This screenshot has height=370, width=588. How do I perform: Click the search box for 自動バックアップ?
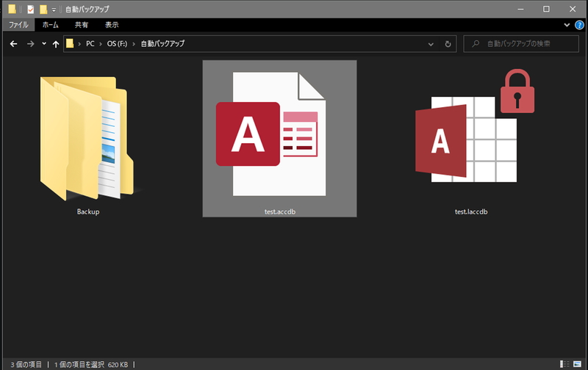click(x=521, y=44)
